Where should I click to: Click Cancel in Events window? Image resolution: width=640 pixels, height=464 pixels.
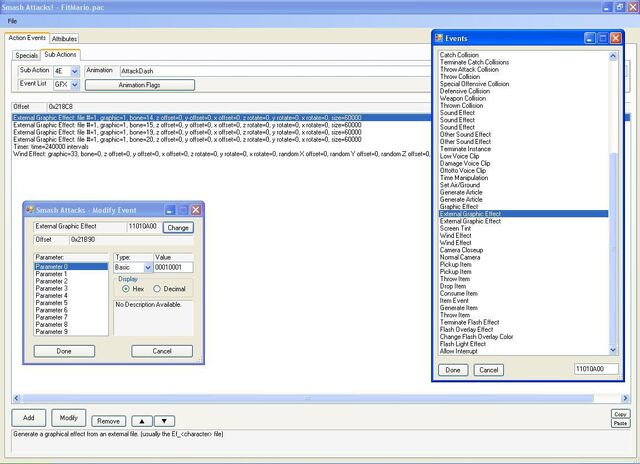[489, 370]
